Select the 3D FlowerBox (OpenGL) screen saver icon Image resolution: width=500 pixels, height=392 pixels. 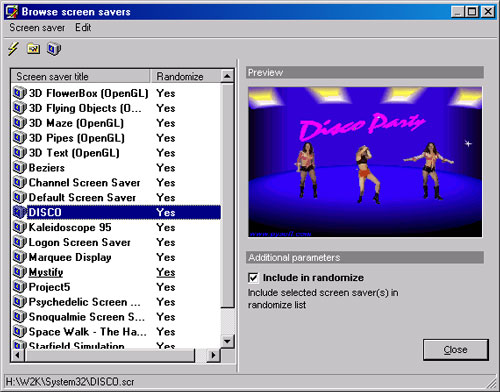[x=20, y=93]
